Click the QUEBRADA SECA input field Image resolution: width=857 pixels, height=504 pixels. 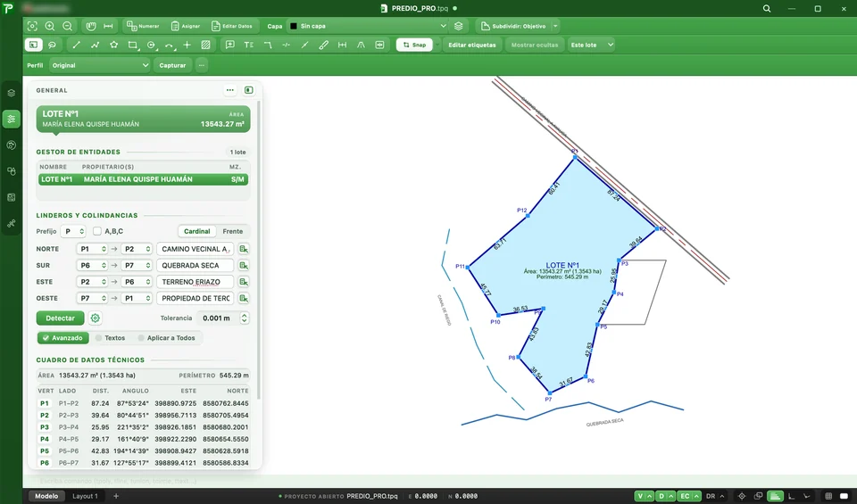coord(196,265)
